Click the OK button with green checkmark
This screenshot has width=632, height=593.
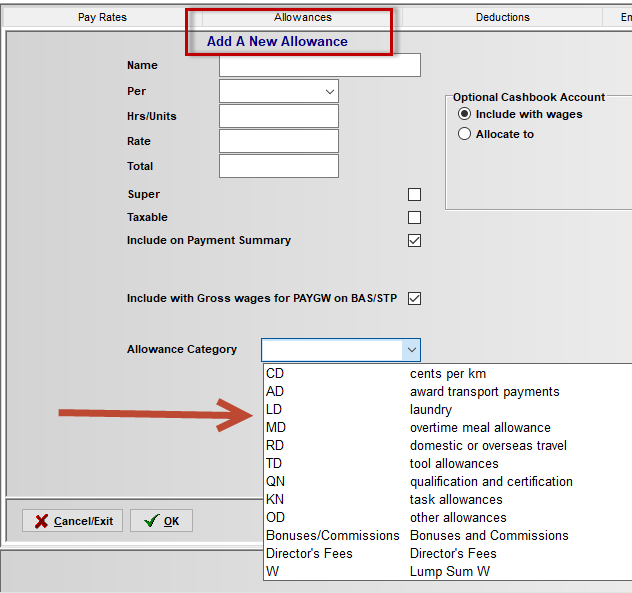click(161, 521)
